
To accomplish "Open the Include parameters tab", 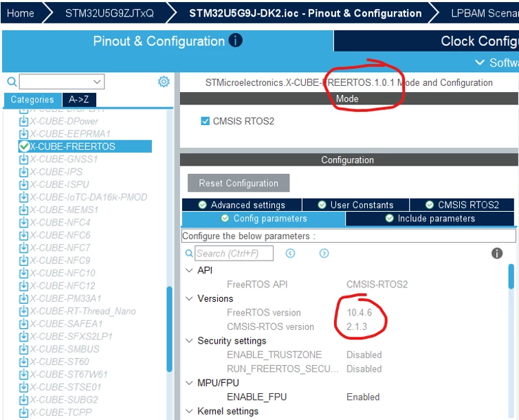I will pyautogui.click(x=430, y=219).
